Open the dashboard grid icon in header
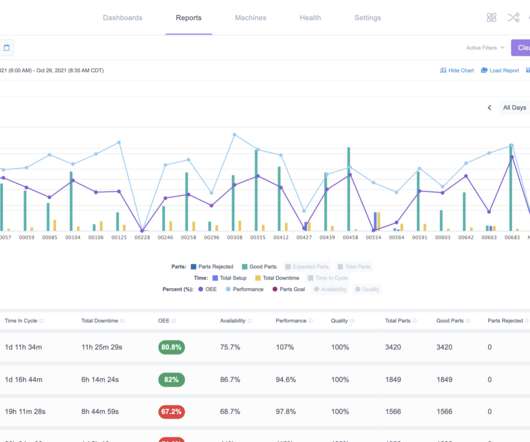The height and width of the screenshot is (442, 530). pyautogui.click(x=491, y=17)
